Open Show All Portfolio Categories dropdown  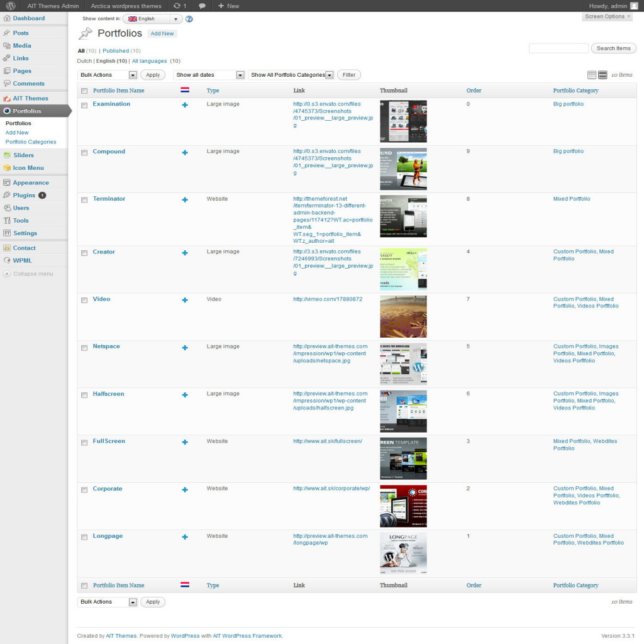(291, 75)
